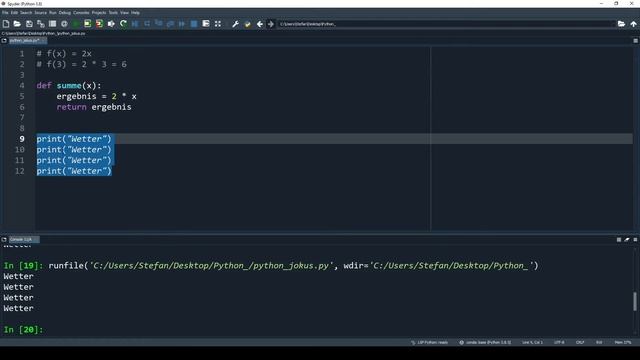Viewport: 640px width, 360px height.
Task: Click the CRLF line ending status
Action: 580,342
